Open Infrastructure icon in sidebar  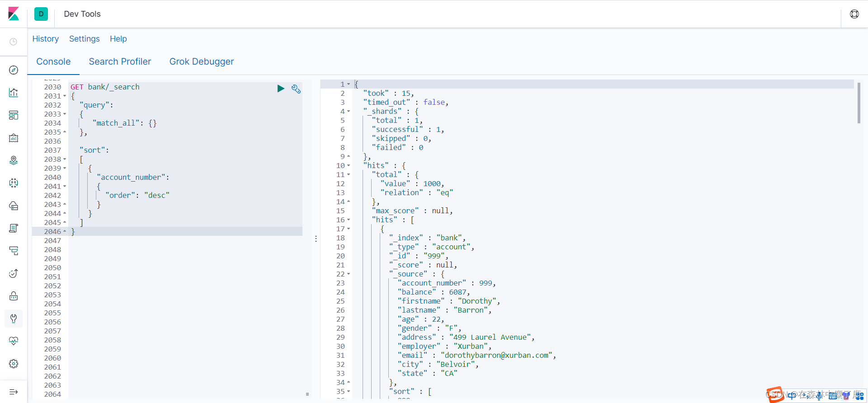point(14,206)
